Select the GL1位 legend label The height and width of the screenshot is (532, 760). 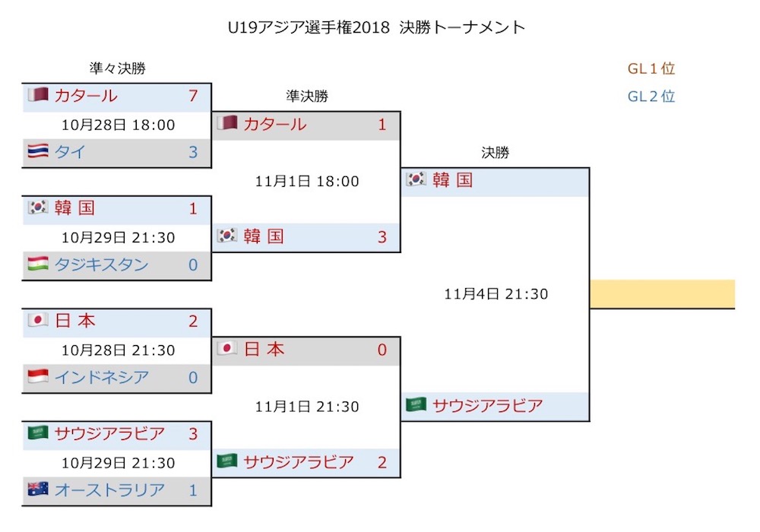point(651,68)
